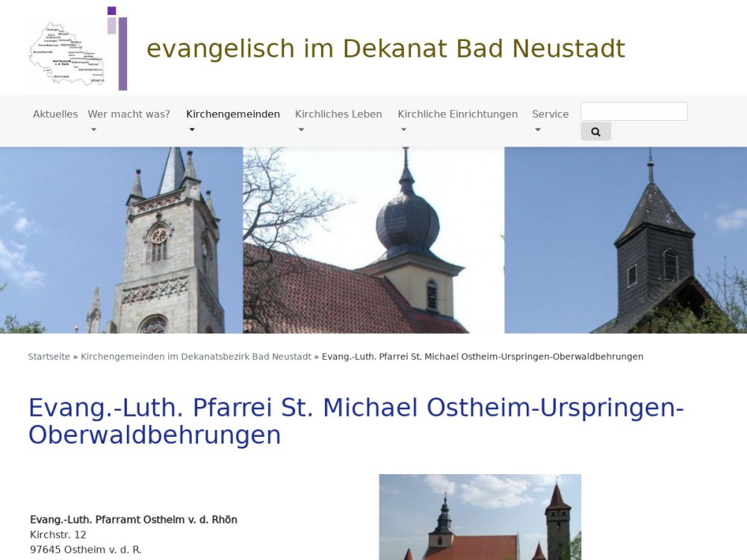Expand the Kirchengemeinden dropdown arrow

tap(192, 130)
